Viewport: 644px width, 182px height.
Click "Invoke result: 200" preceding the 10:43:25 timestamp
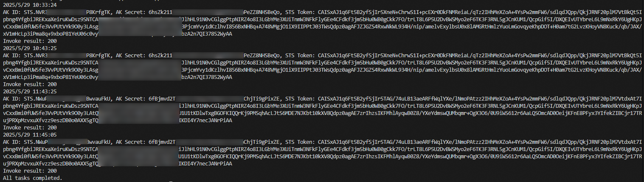pos(30,41)
